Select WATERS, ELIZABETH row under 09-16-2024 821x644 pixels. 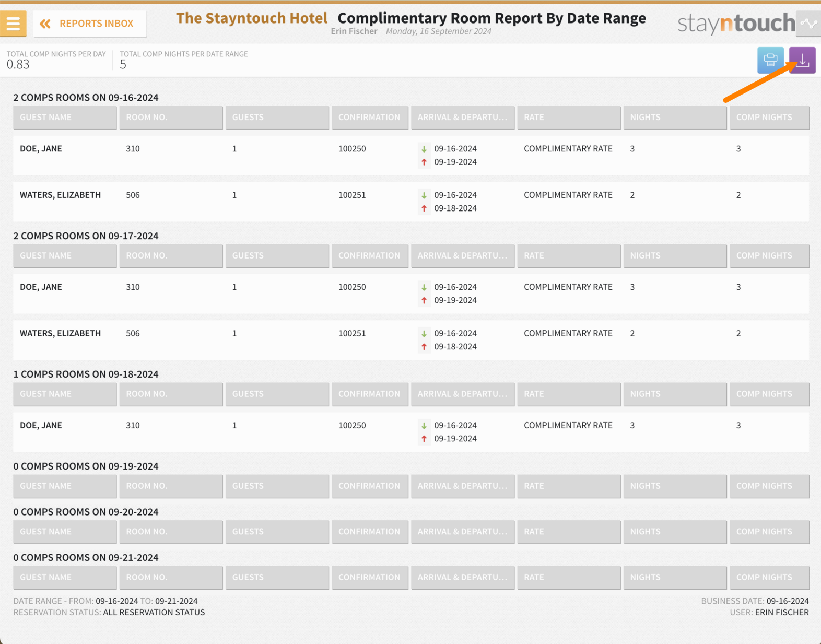coord(411,202)
